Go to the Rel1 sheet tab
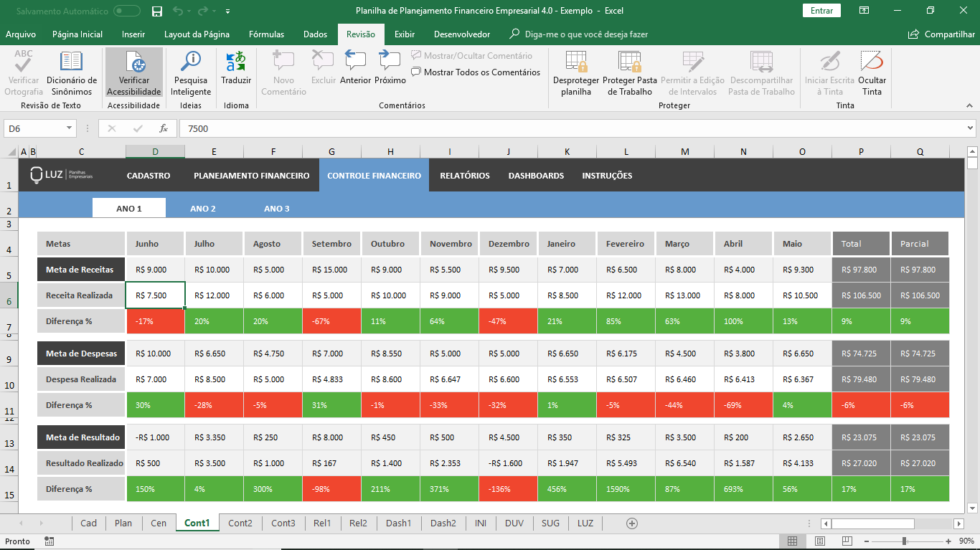The image size is (980, 550). point(322,523)
